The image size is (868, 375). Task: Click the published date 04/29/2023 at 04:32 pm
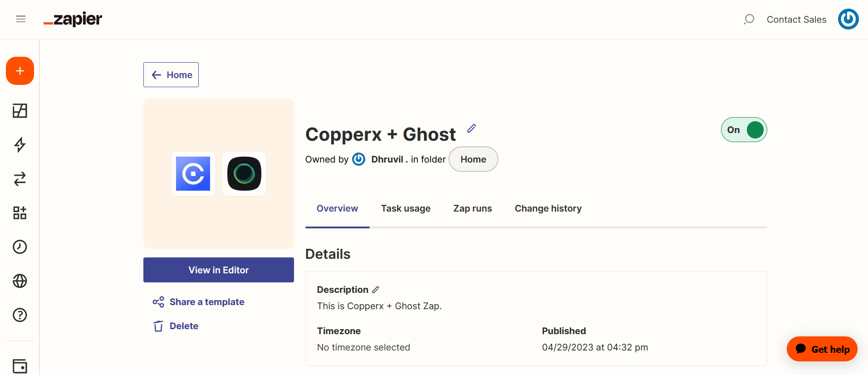595,347
